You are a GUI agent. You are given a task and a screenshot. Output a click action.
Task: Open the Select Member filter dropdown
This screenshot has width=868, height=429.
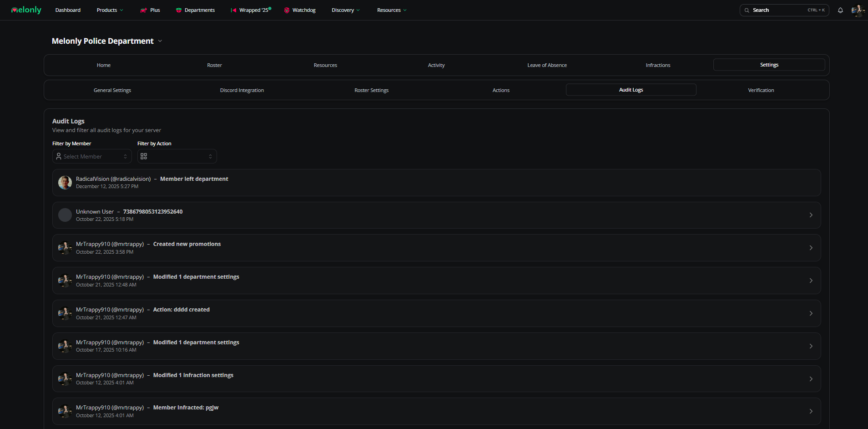[92, 156]
